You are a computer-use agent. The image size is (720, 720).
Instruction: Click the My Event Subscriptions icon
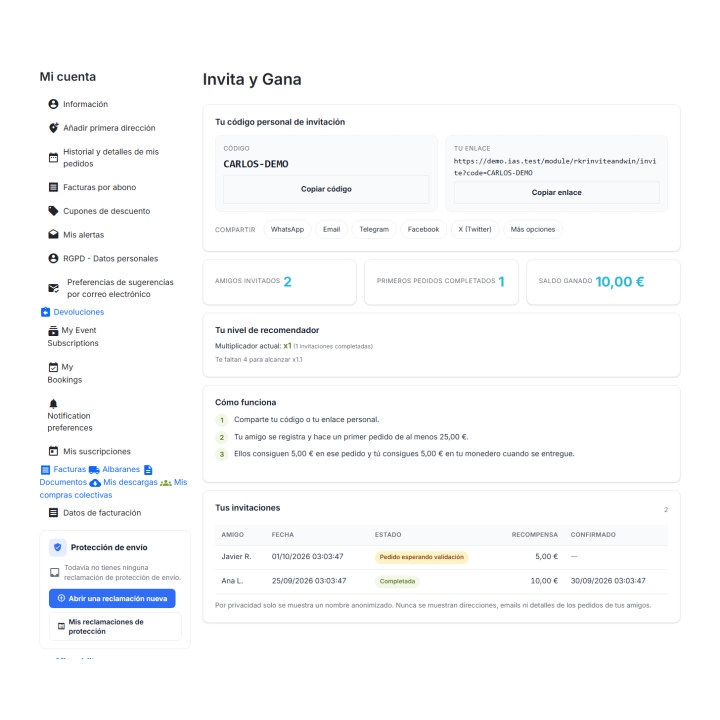point(53,331)
